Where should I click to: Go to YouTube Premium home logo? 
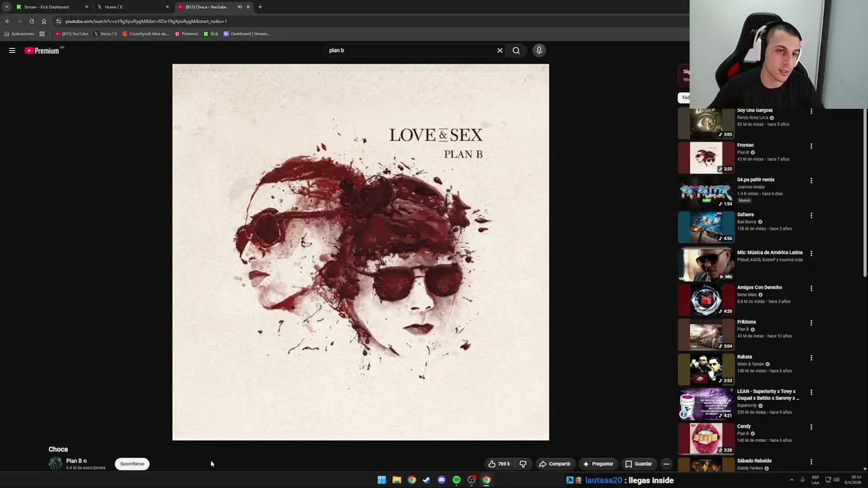click(x=42, y=50)
